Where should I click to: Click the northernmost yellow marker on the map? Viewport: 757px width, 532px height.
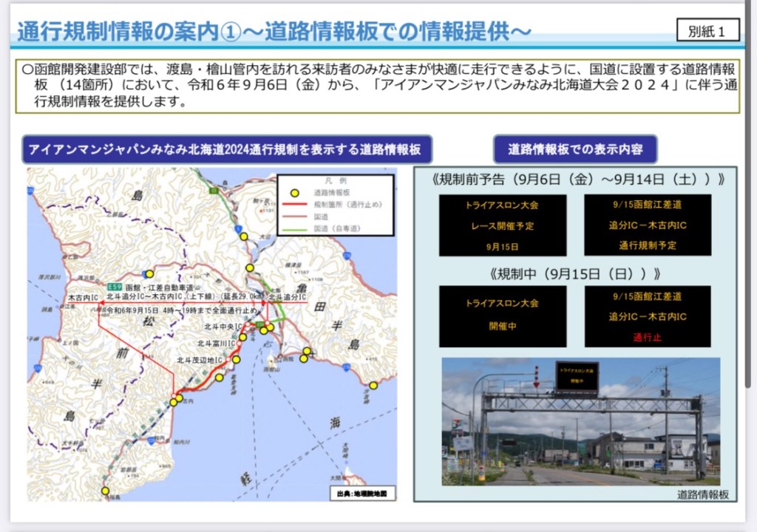(x=244, y=236)
